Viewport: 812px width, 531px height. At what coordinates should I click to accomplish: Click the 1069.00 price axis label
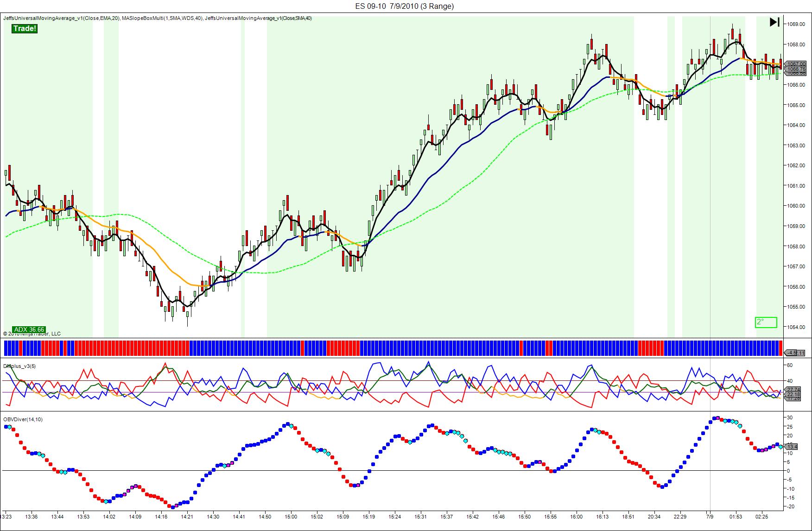[797, 24]
